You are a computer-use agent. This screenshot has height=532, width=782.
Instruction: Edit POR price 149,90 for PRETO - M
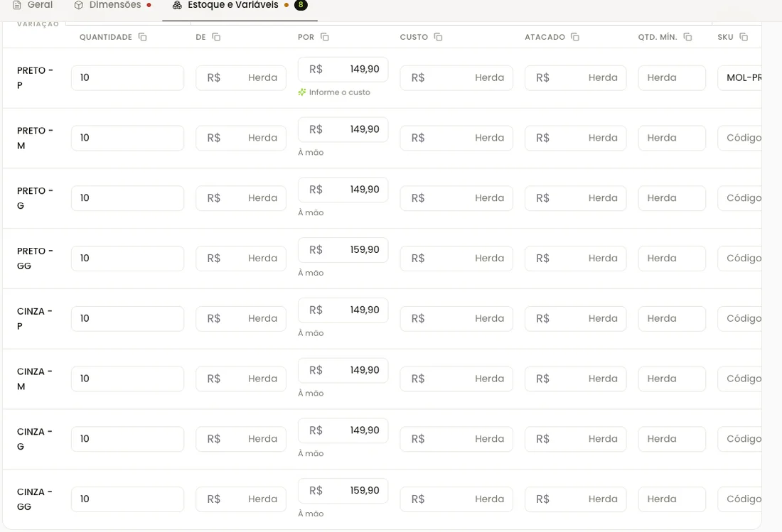click(x=343, y=129)
